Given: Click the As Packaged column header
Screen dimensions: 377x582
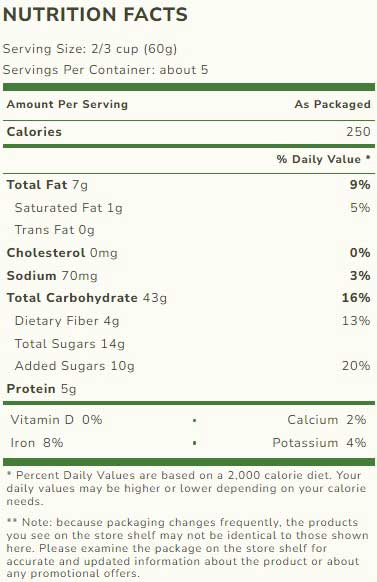Looking at the screenshot, I should click(x=332, y=104).
